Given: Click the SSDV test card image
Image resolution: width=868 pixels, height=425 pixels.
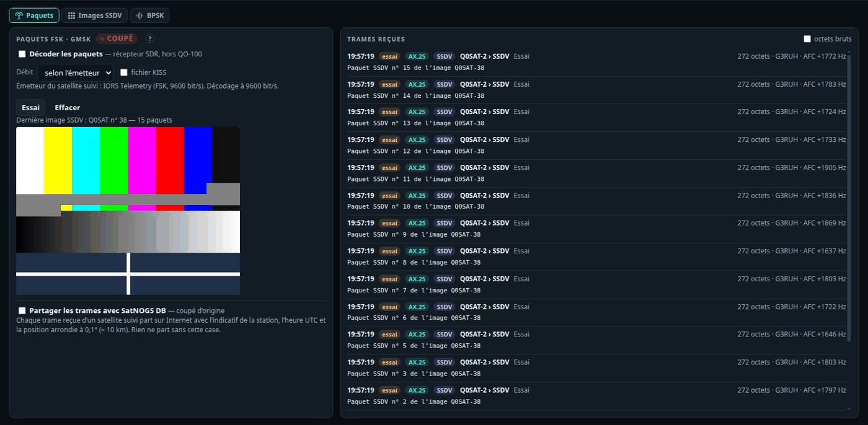Looking at the screenshot, I should (x=128, y=211).
